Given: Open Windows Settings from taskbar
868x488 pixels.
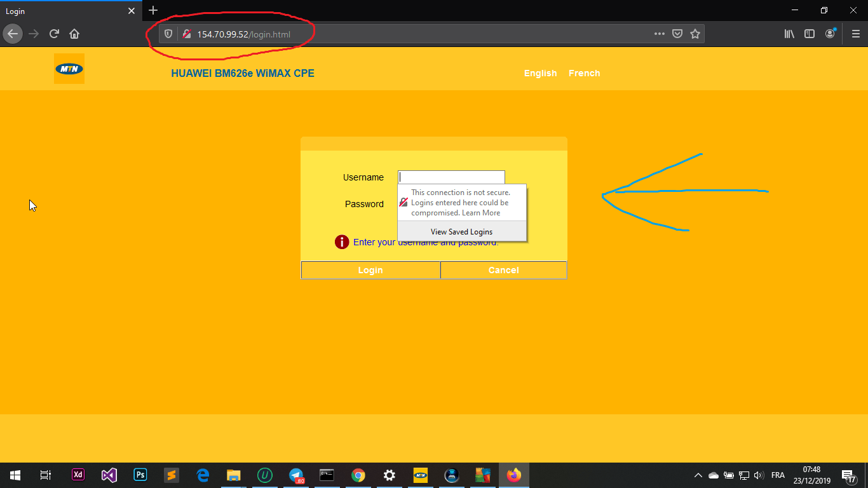Looking at the screenshot, I should pos(390,475).
